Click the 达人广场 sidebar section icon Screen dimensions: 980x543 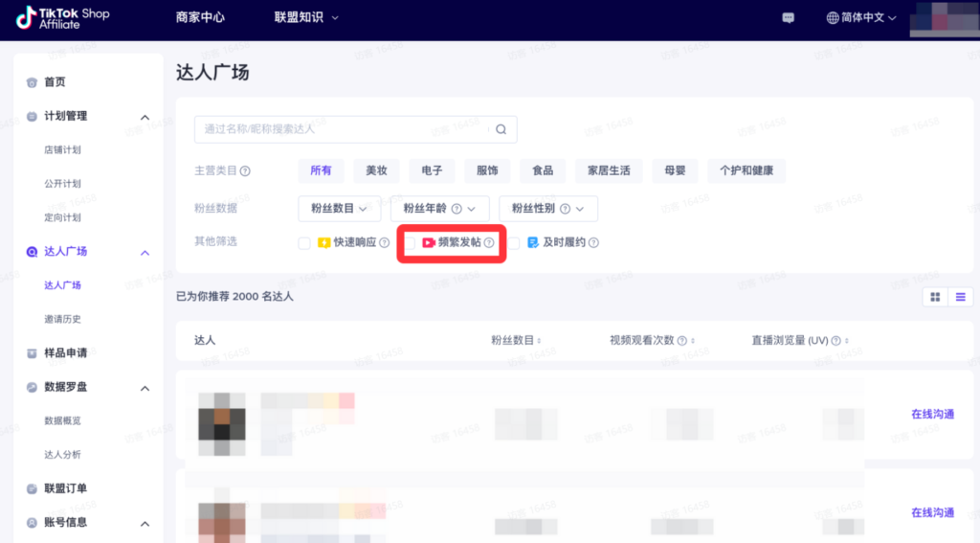tap(32, 252)
